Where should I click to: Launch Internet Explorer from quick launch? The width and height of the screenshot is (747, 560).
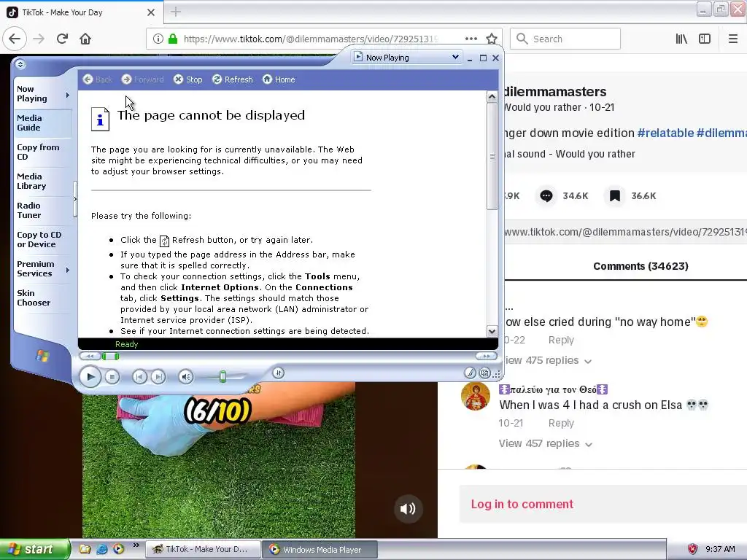click(101, 550)
